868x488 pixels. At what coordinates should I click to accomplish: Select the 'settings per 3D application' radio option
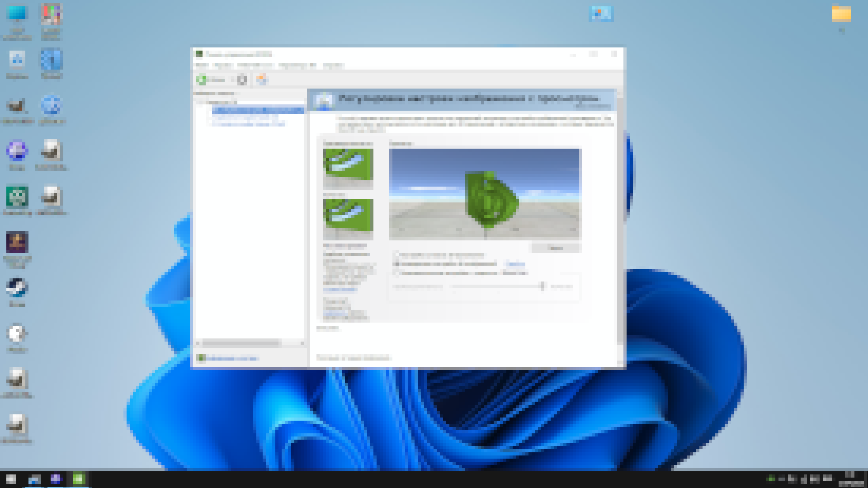(x=396, y=254)
